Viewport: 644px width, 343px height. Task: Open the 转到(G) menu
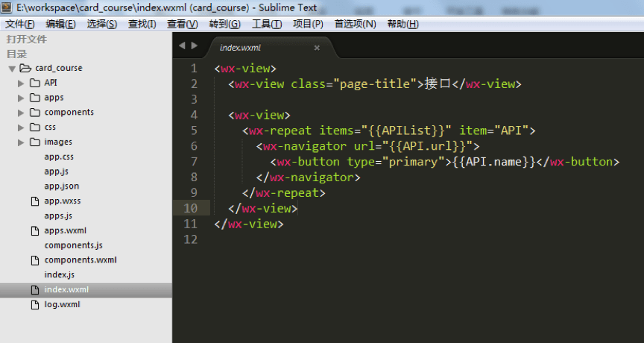click(224, 25)
